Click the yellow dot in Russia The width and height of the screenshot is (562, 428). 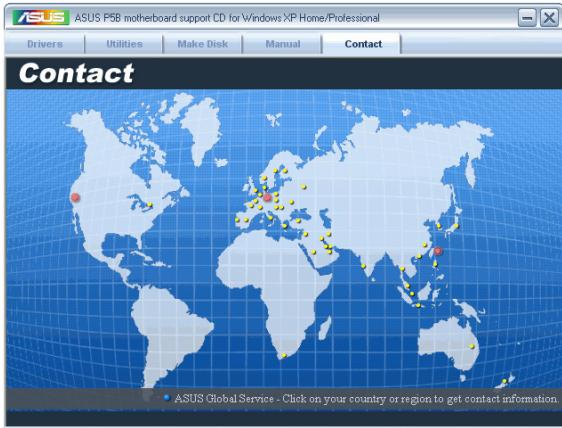(304, 187)
